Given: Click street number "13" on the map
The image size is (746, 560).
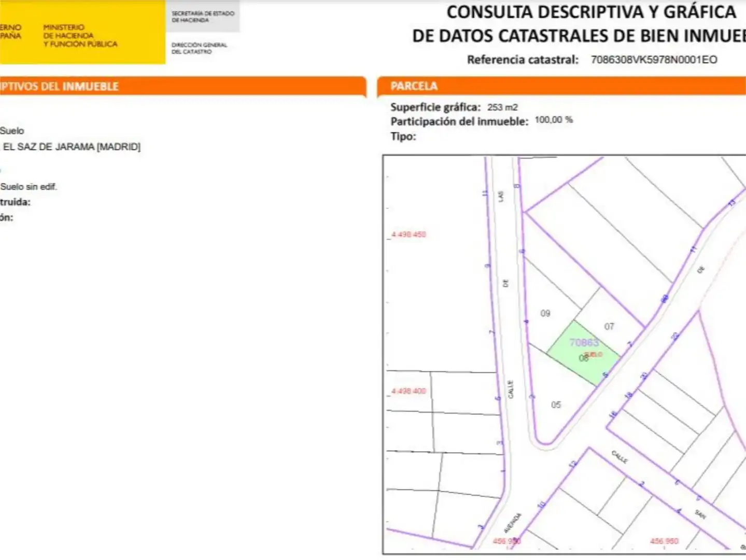Looking at the screenshot, I should pyautogui.click(x=732, y=203).
